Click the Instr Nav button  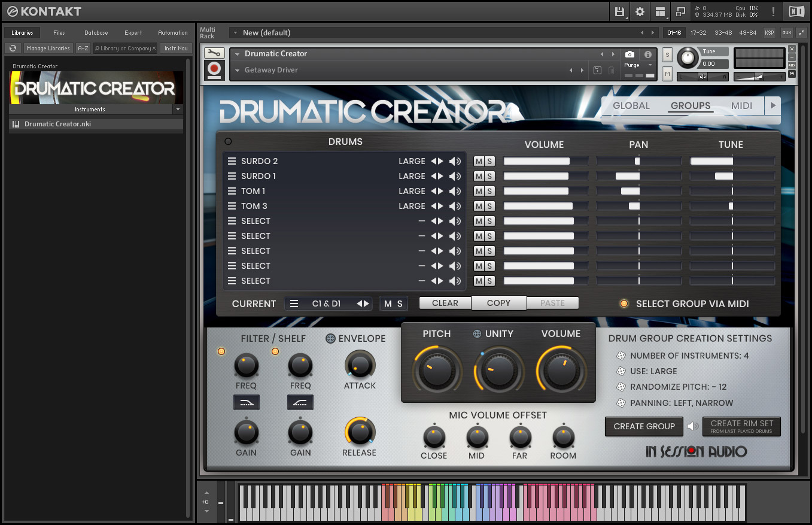pos(176,48)
